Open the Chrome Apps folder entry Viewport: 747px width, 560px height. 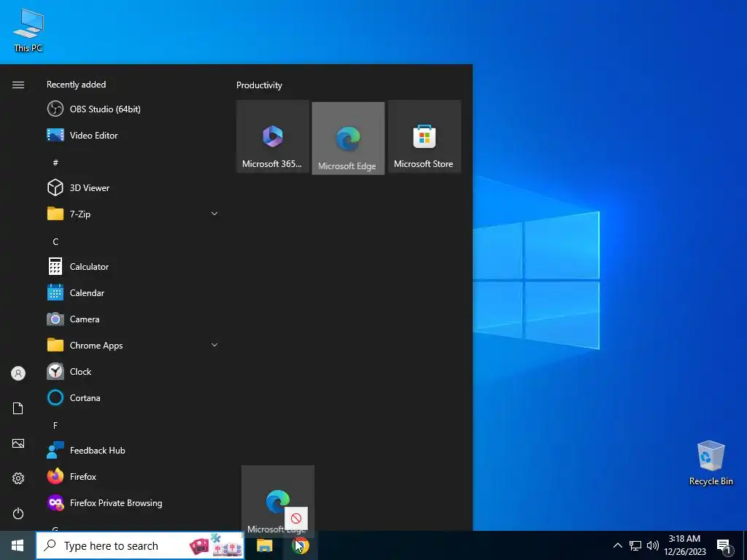pos(132,345)
